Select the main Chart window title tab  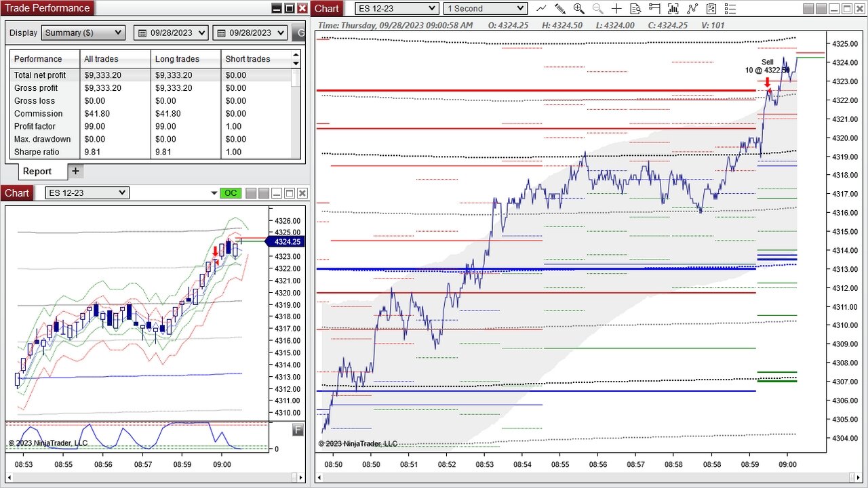click(327, 8)
